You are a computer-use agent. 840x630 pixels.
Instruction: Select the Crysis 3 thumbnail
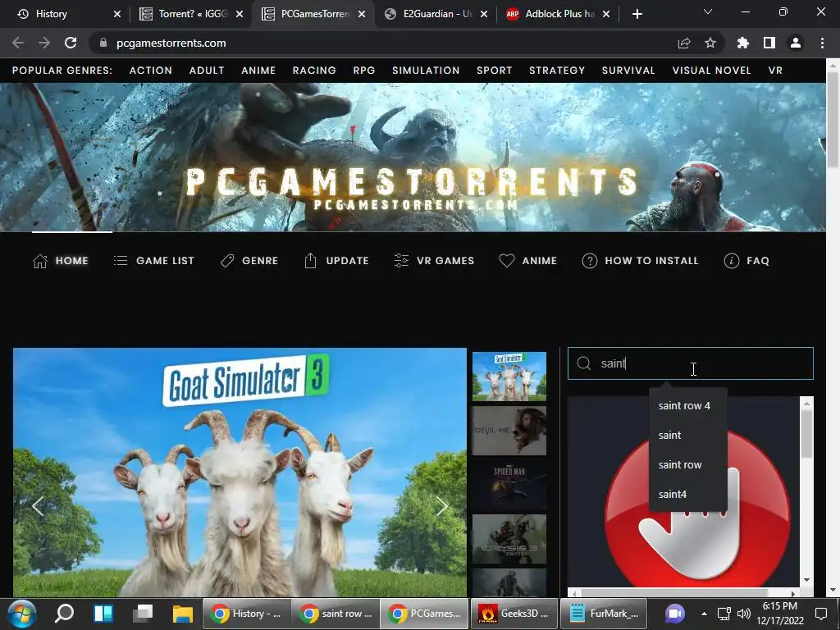coord(509,539)
